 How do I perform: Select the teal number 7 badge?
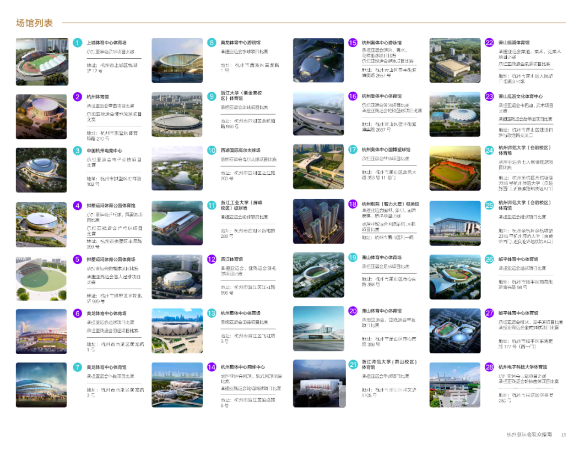click(x=77, y=367)
